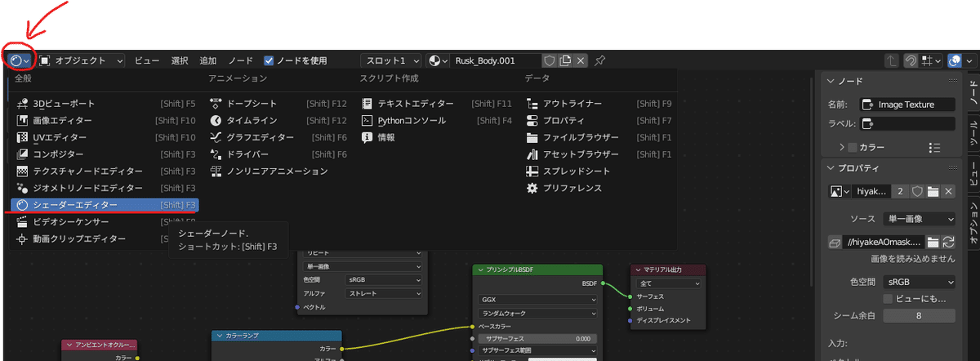The width and height of the screenshot is (980, 361).
Task: Open the カラー presets list icon
Action: (x=935, y=147)
